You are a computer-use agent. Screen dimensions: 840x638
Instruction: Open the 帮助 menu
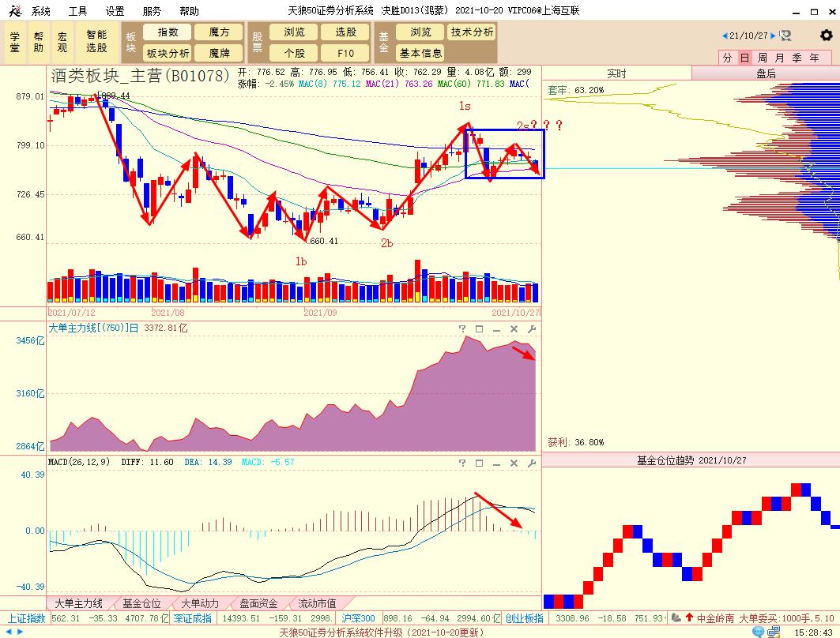(x=189, y=11)
